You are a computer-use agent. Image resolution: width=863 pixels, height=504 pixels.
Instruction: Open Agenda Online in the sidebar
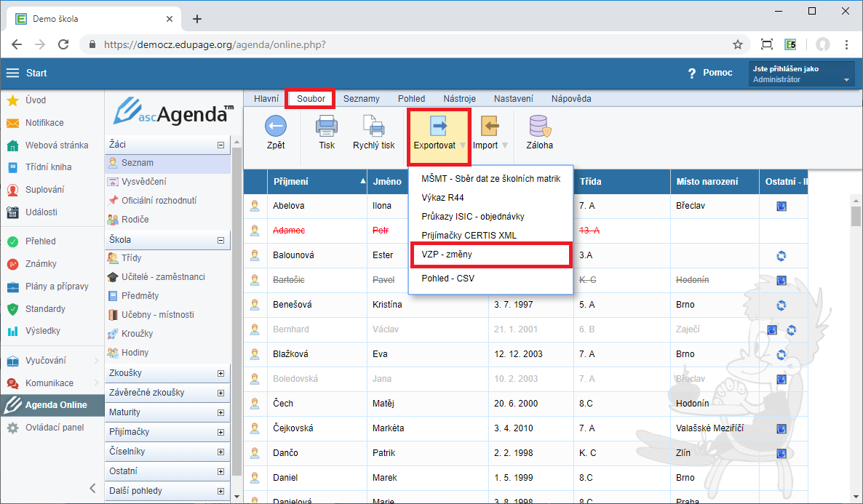tap(52, 405)
